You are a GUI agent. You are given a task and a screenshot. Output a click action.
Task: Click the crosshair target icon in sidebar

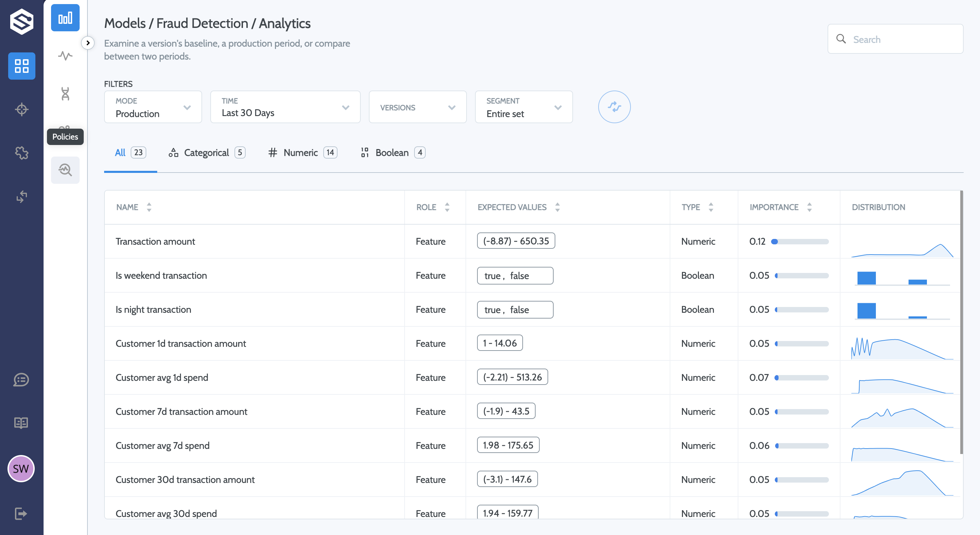click(x=22, y=110)
